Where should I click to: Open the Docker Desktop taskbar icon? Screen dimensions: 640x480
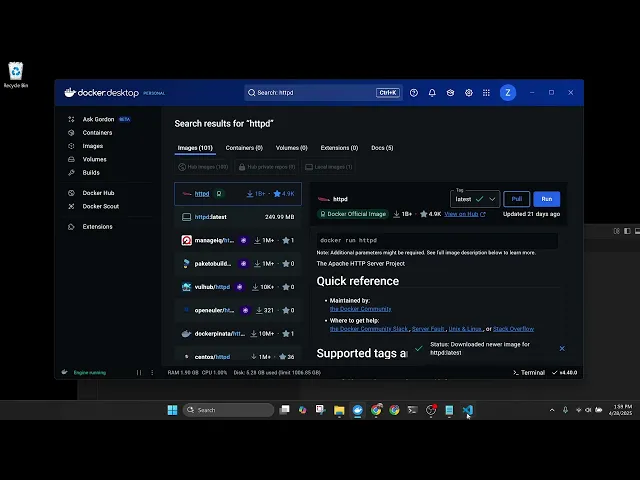pyautogui.click(x=358, y=410)
